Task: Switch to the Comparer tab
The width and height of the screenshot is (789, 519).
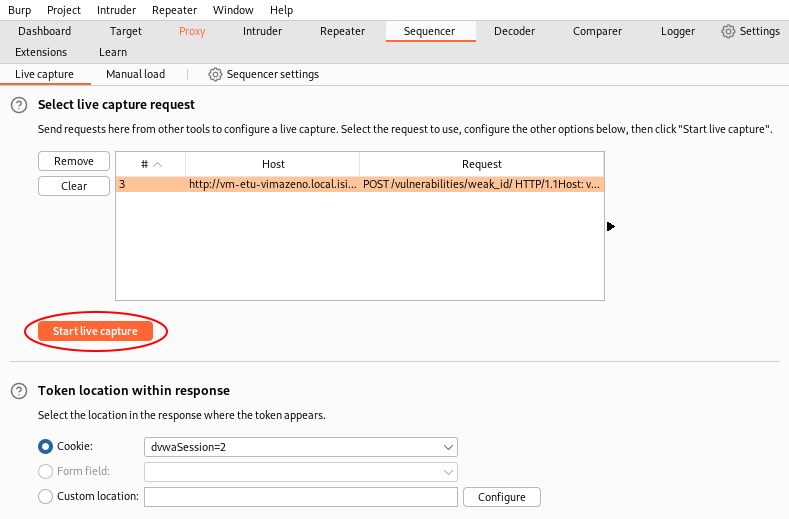Action: pyautogui.click(x=597, y=31)
